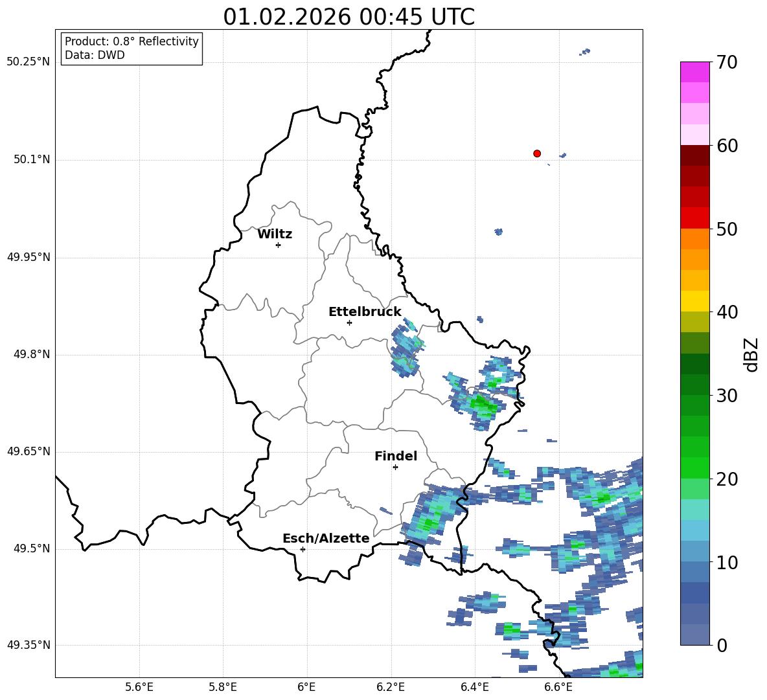Click the orange colorbar segment just below 50
Screen dimensions: 767x700
694,238
